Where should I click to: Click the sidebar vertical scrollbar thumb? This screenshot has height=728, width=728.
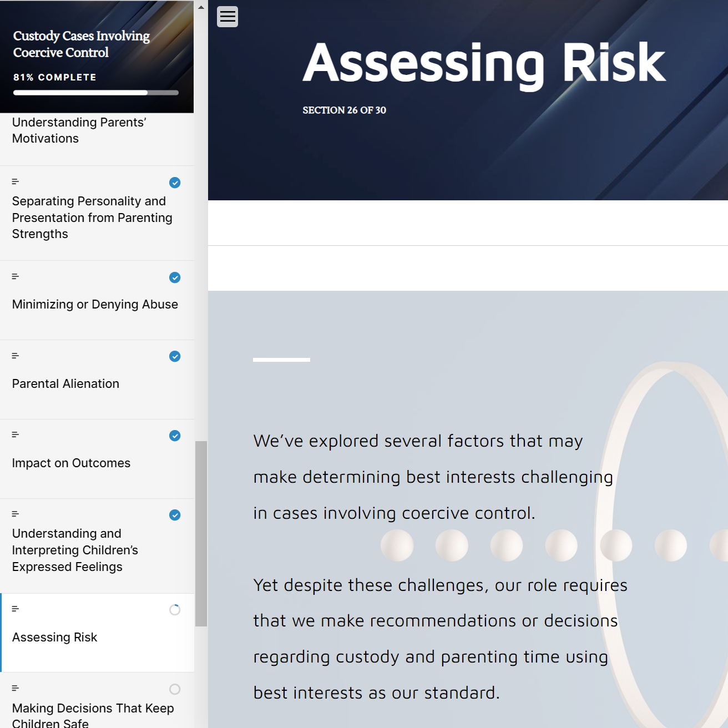tap(201, 533)
